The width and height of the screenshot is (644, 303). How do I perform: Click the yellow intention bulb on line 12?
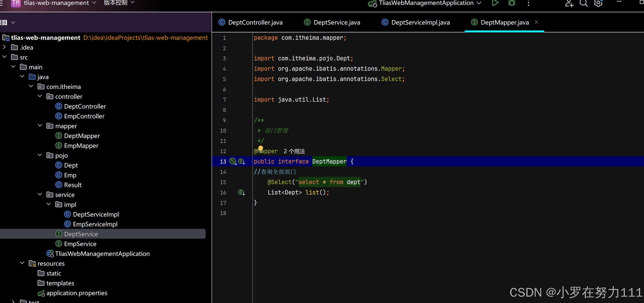[x=260, y=148]
